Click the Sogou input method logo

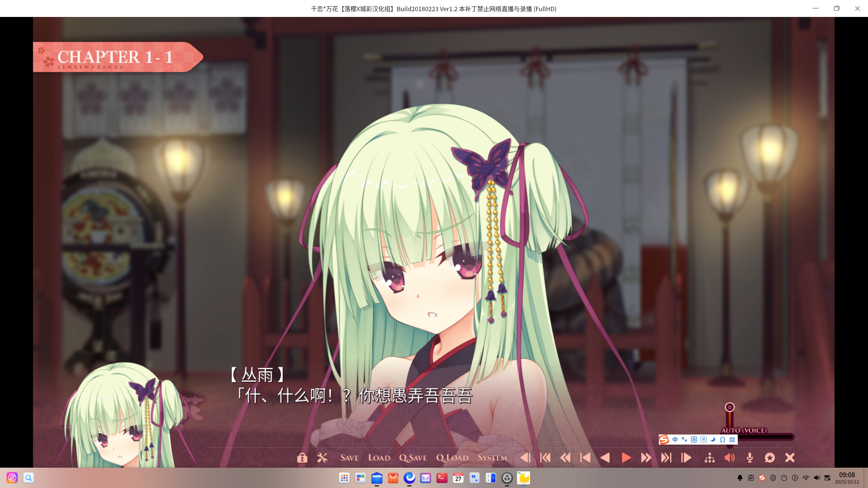point(664,440)
